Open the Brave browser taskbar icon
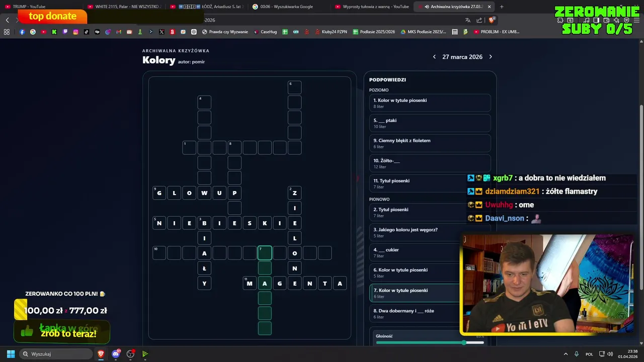 coord(101,354)
